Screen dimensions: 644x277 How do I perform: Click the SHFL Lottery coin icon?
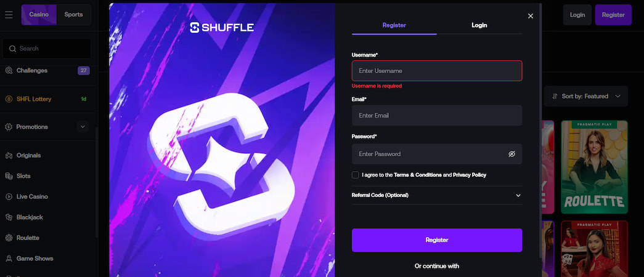(x=9, y=99)
